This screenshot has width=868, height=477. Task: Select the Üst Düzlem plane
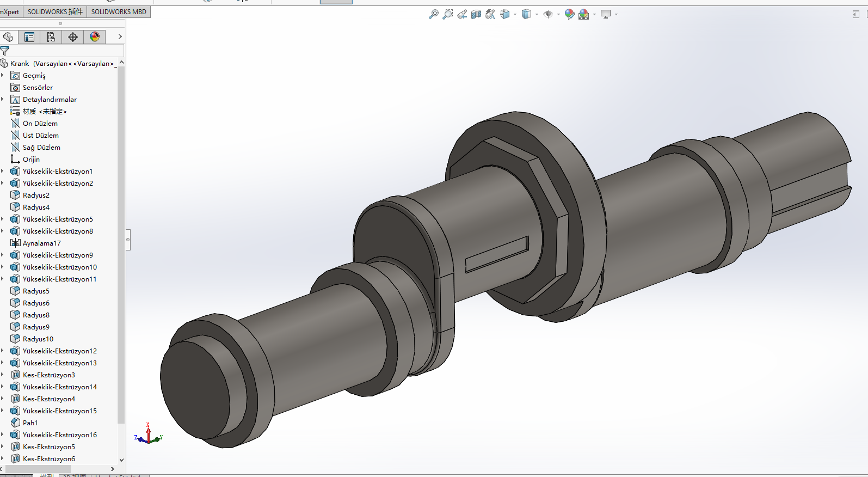pyautogui.click(x=40, y=136)
